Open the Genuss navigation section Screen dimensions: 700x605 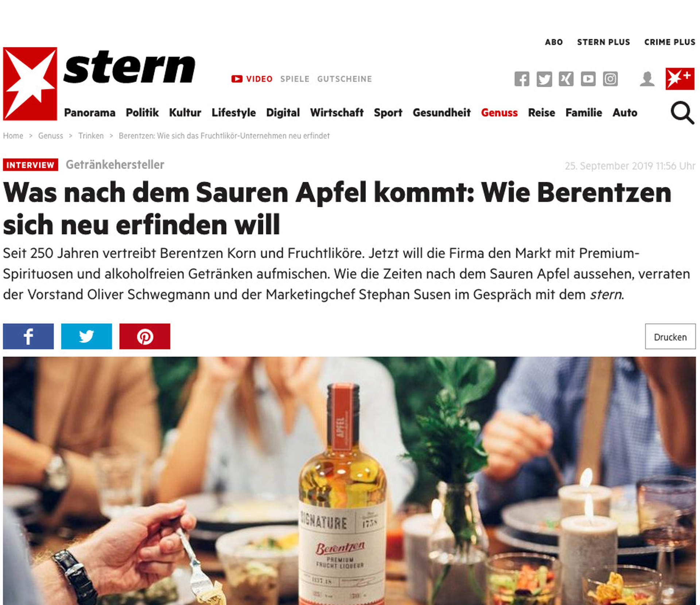click(x=499, y=113)
